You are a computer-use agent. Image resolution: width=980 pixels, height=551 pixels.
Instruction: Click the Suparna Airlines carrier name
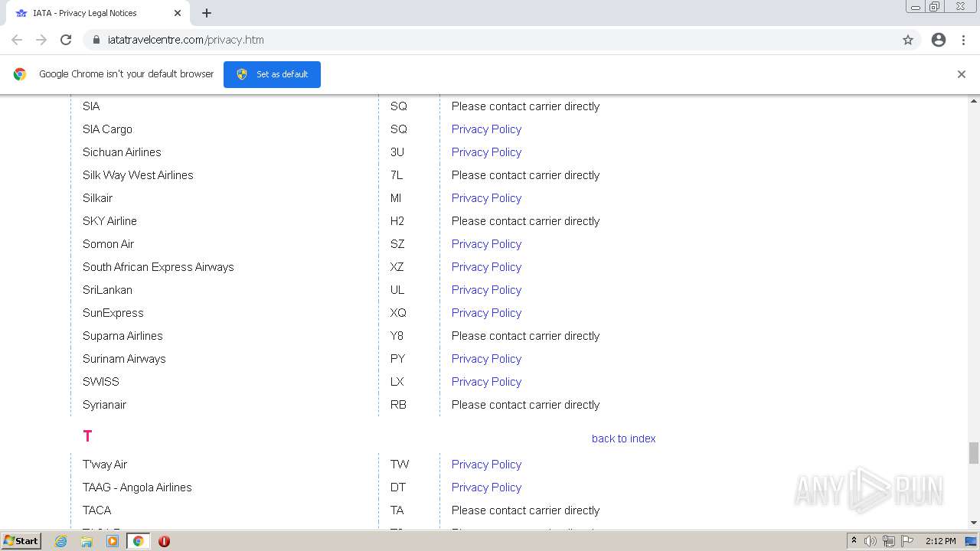click(x=122, y=336)
